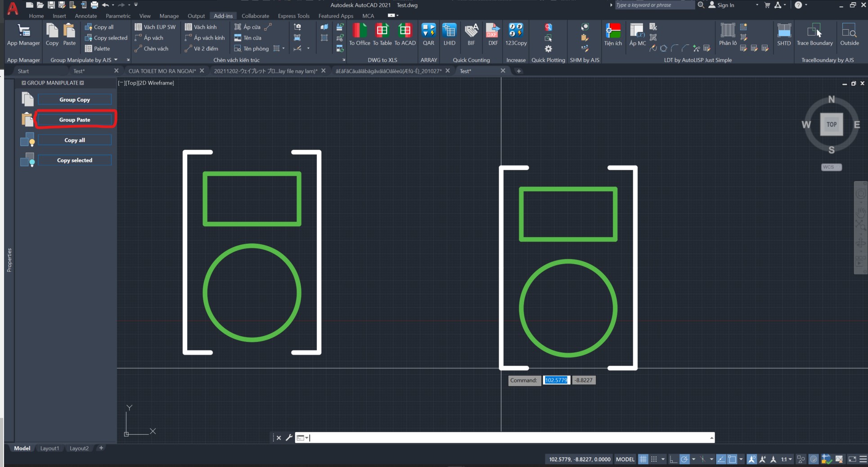
Task: Toggle polar tracking in status bar
Action: (684, 459)
